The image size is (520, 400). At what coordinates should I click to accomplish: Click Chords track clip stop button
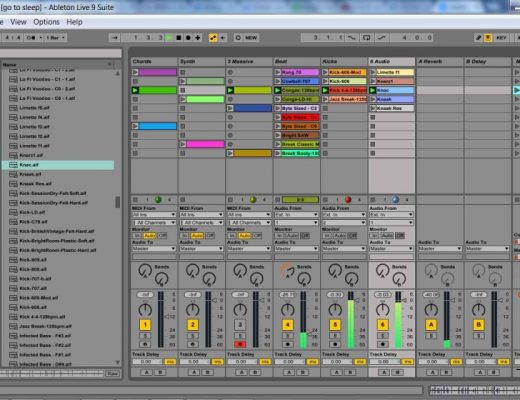click(x=135, y=200)
